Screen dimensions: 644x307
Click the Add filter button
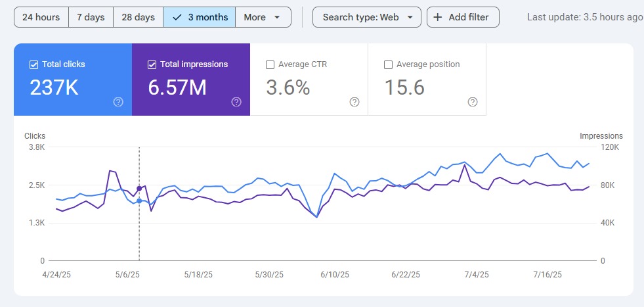pos(463,17)
